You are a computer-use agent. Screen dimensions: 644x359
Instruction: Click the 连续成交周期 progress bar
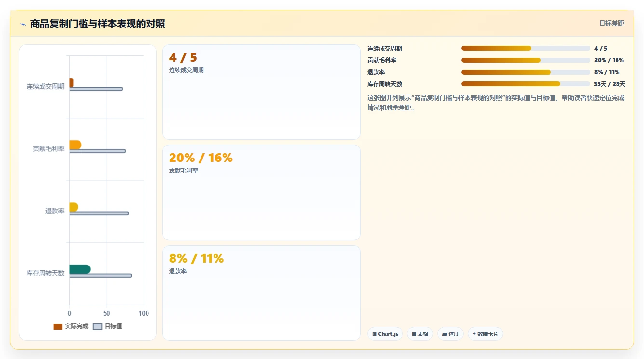tap(525, 48)
